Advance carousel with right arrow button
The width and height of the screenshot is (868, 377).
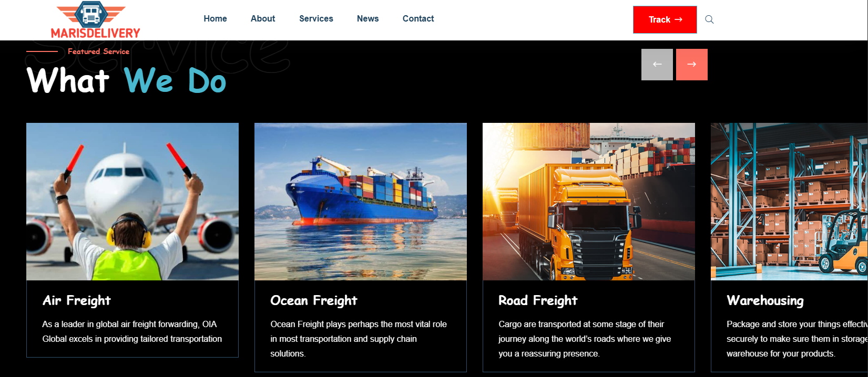point(692,65)
